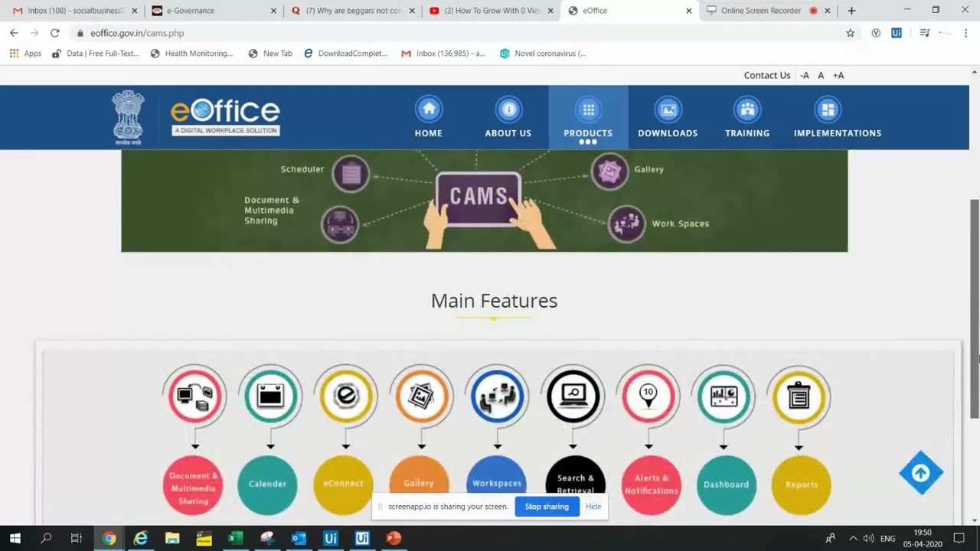The image size is (980, 551).
Task: Close the eOffice browser tab
Action: [688, 11]
